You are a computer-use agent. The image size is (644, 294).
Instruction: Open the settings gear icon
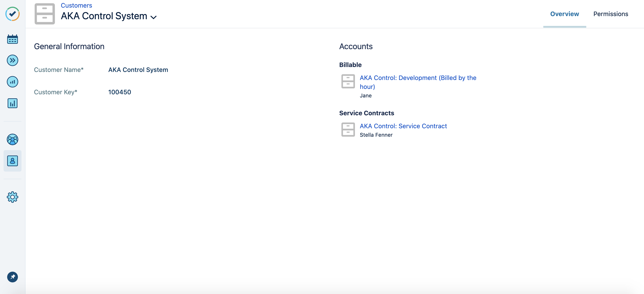pos(13,197)
